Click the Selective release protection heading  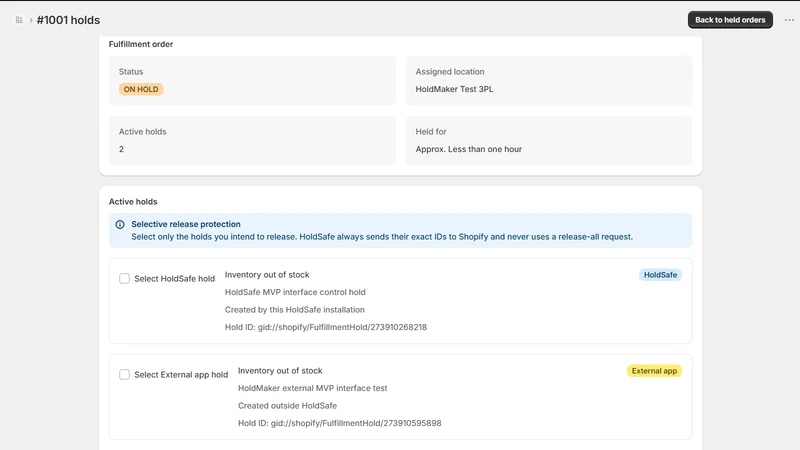[186, 224]
